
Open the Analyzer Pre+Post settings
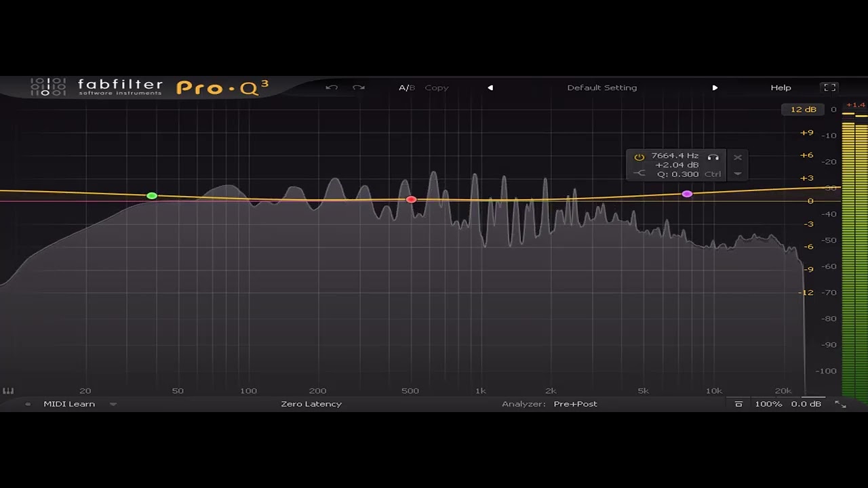pos(575,404)
